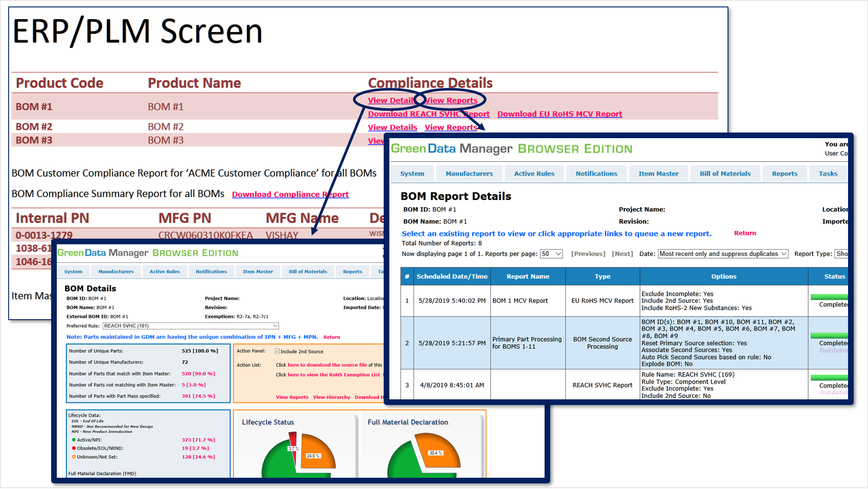The width and height of the screenshot is (868, 489).
Task: Open View Details link for BOM #2
Action: click(x=392, y=127)
